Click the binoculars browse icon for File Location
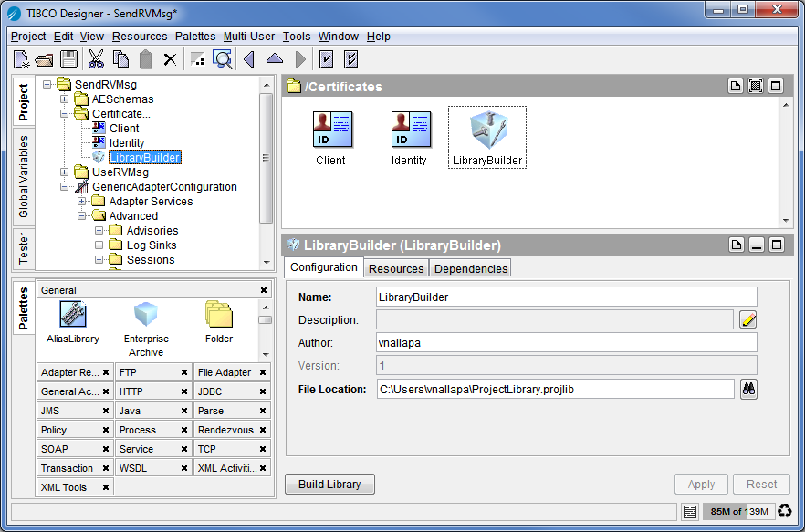 748,389
